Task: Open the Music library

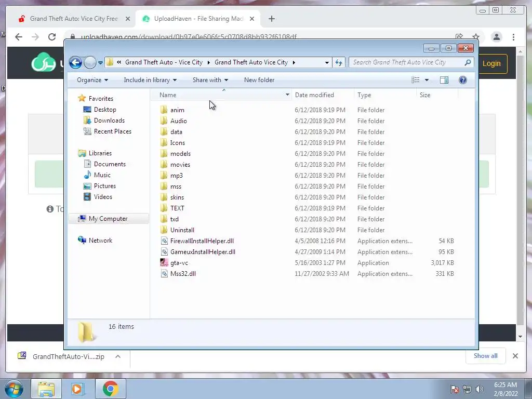Action: click(102, 175)
